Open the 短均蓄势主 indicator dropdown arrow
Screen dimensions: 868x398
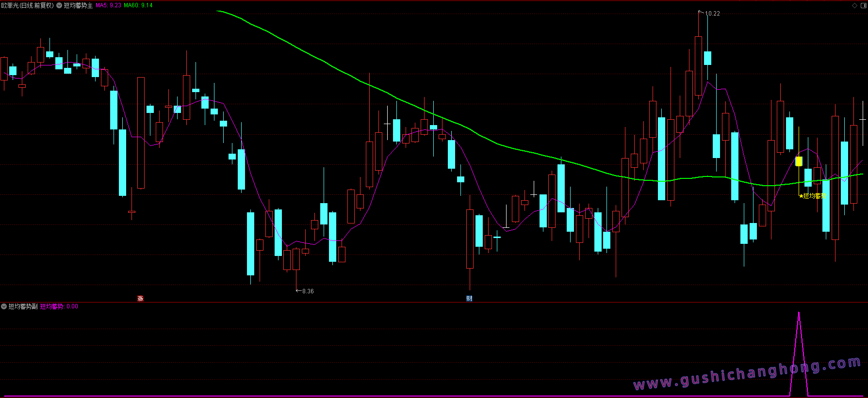[x=59, y=5]
